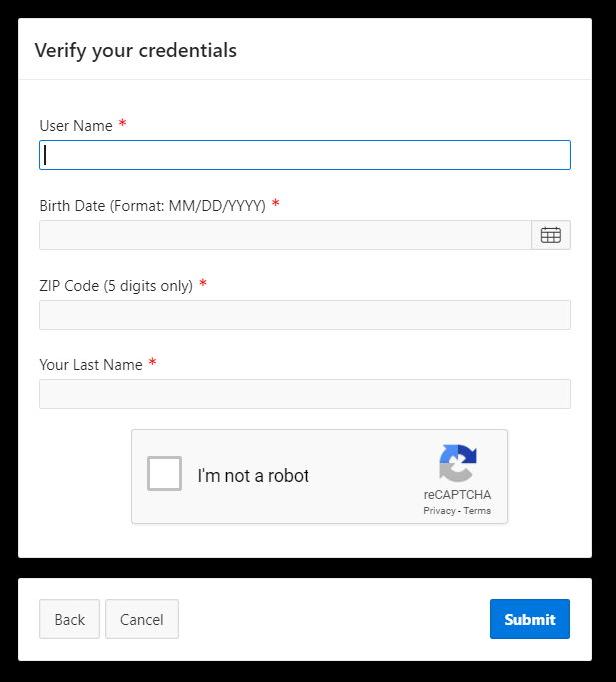This screenshot has height=682, width=616.
Task: Click the reCAPTCHA logo icon
Action: pos(457,464)
